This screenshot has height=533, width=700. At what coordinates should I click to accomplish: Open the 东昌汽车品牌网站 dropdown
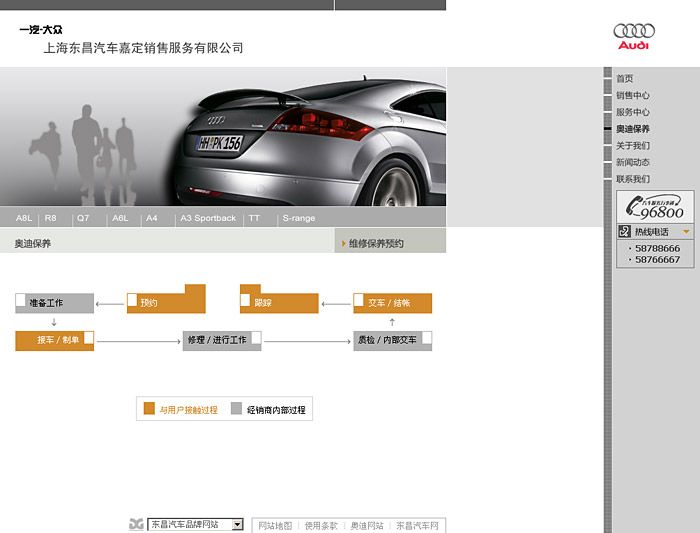tap(196, 524)
